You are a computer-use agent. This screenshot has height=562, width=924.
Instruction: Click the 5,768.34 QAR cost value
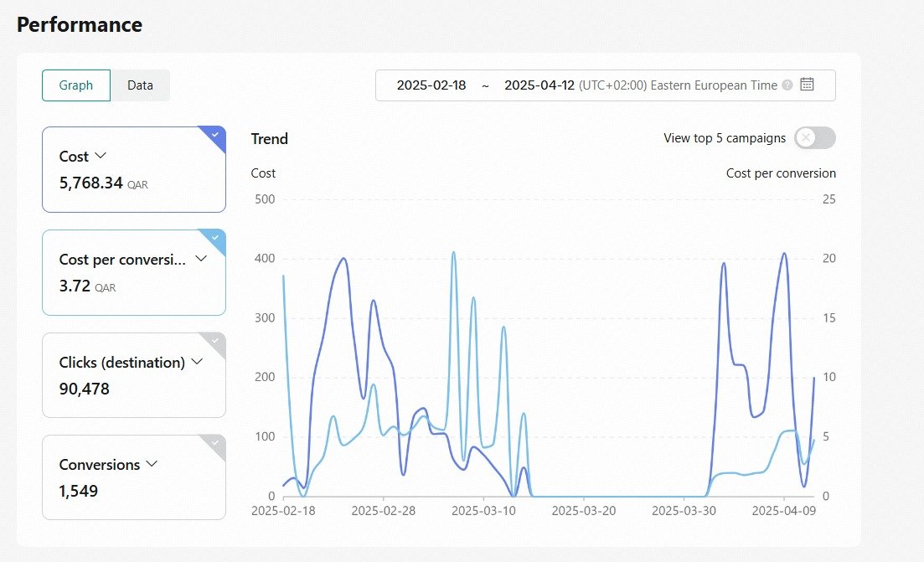coord(103,183)
